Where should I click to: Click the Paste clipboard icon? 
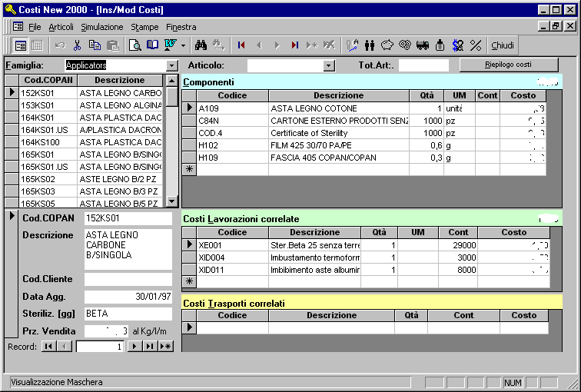[x=113, y=45]
